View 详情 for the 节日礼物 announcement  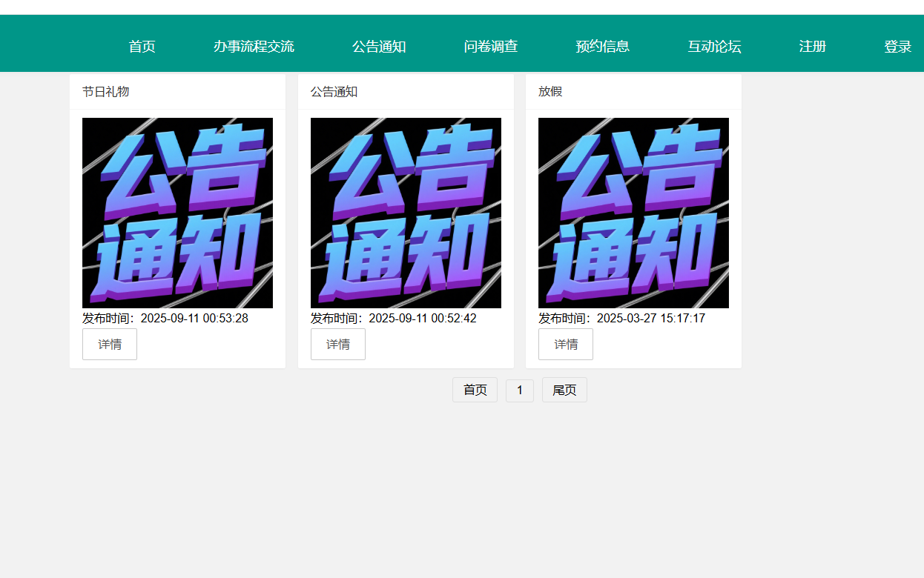110,345
